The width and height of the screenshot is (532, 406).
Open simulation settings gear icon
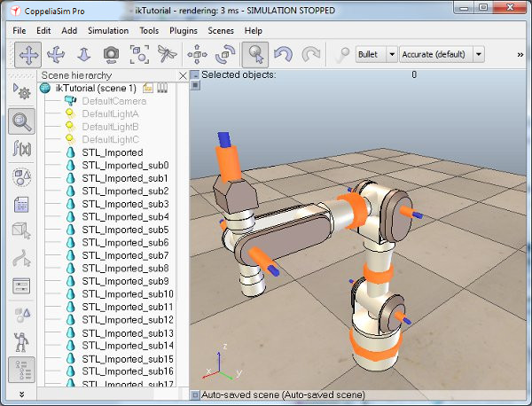(x=21, y=91)
